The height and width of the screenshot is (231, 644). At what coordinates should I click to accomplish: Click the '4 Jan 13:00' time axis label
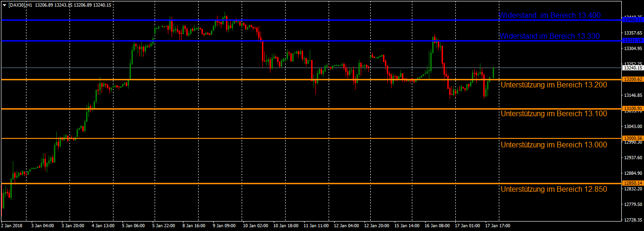[104, 226]
